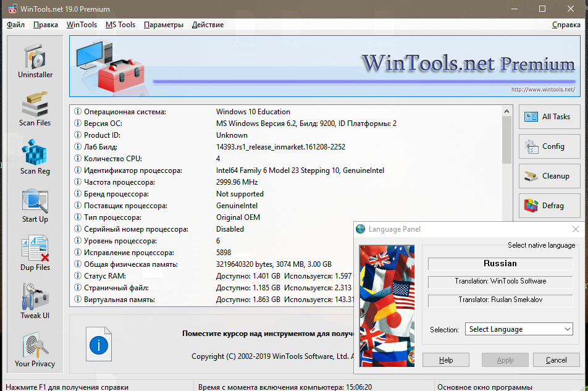Open the Your Privacy tool
This screenshot has height=391, width=588.
[35, 350]
